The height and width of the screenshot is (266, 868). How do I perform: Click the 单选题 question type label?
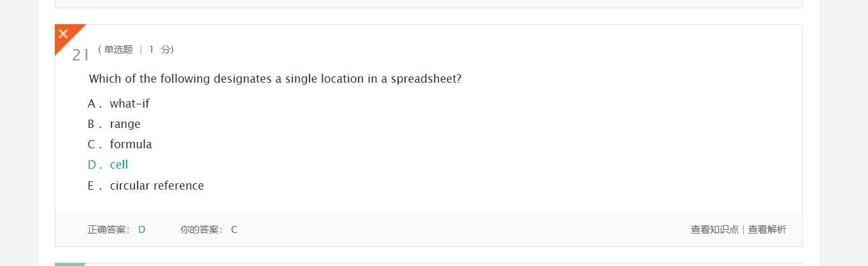pyautogui.click(x=118, y=50)
